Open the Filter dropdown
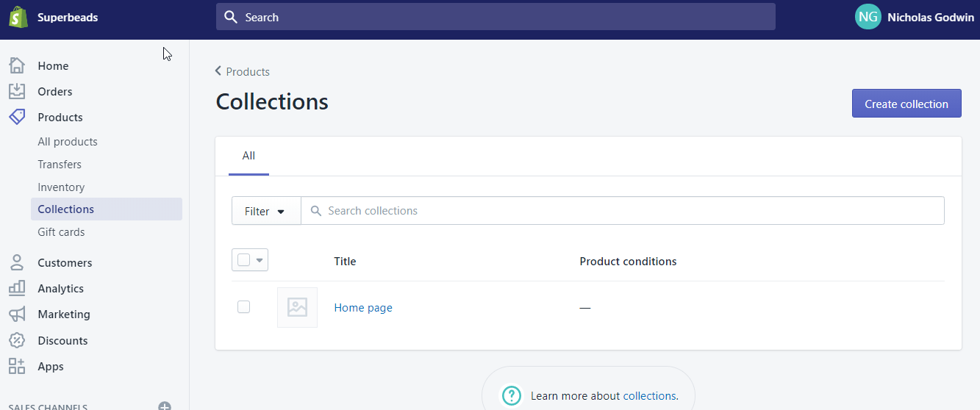980x410 pixels. [x=265, y=211]
